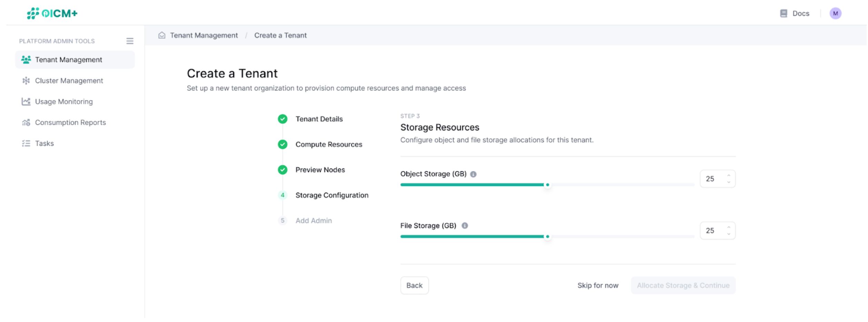Screen dimensions: 868x322
Task: View the File Storage info icon
Action: (465, 226)
